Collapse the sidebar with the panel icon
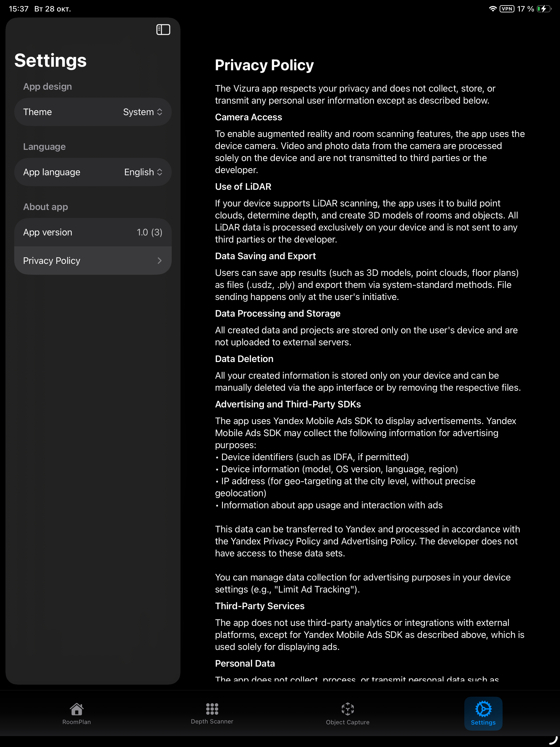 coord(163,30)
